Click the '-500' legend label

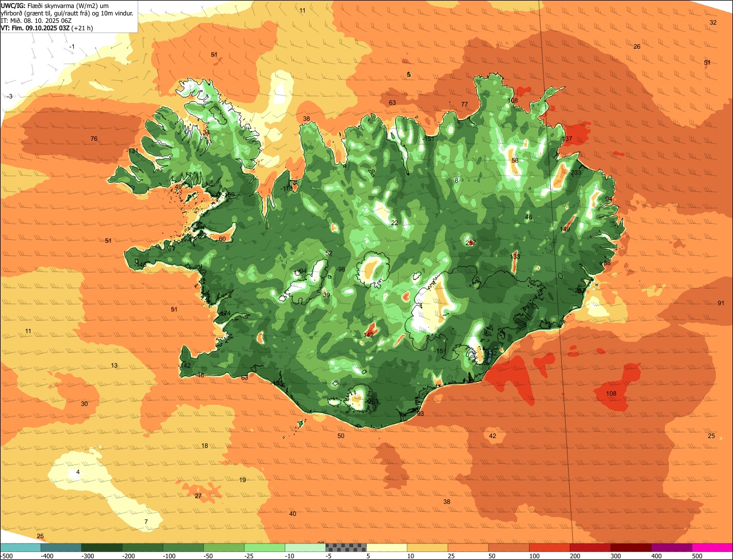click(6, 556)
